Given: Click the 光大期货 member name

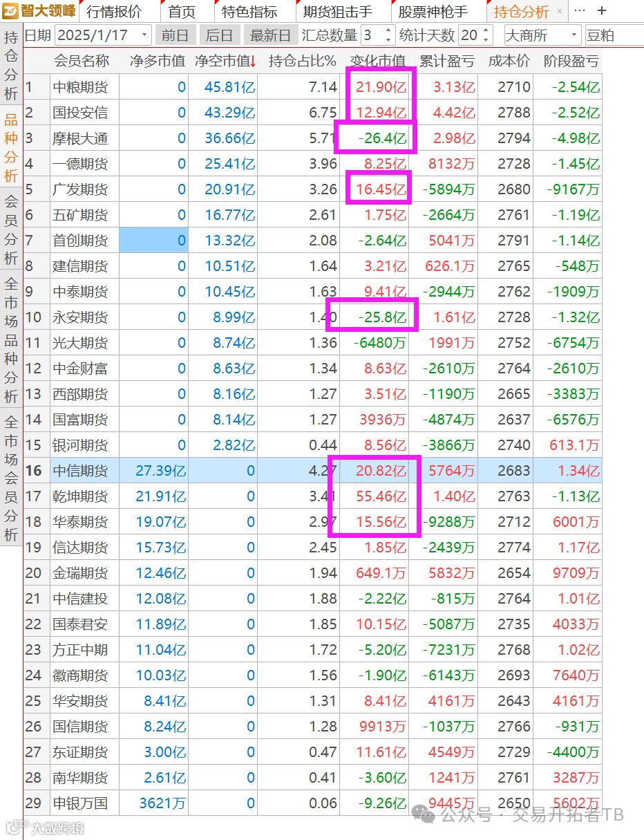Looking at the screenshot, I should (80, 343).
